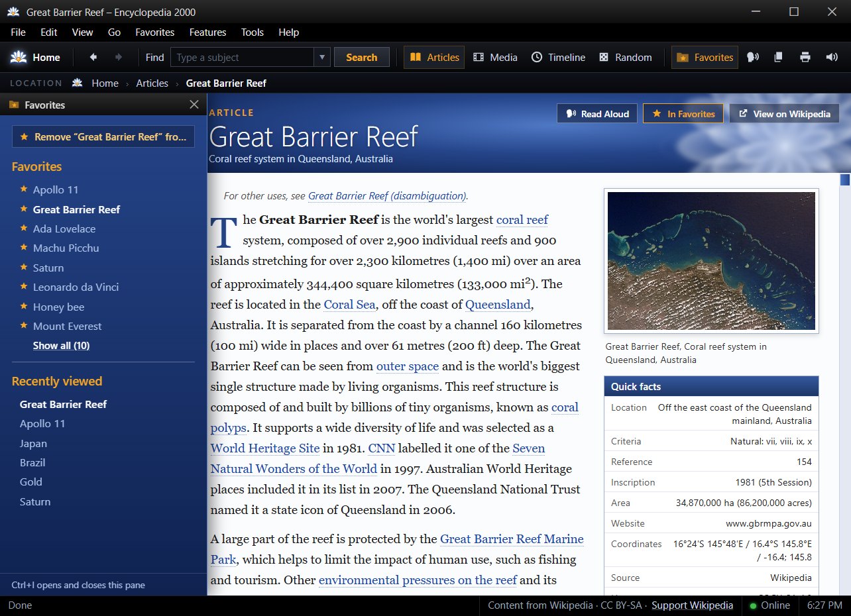
Task: Open Apollo 11 in the Favorites list
Action: click(x=56, y=190)
